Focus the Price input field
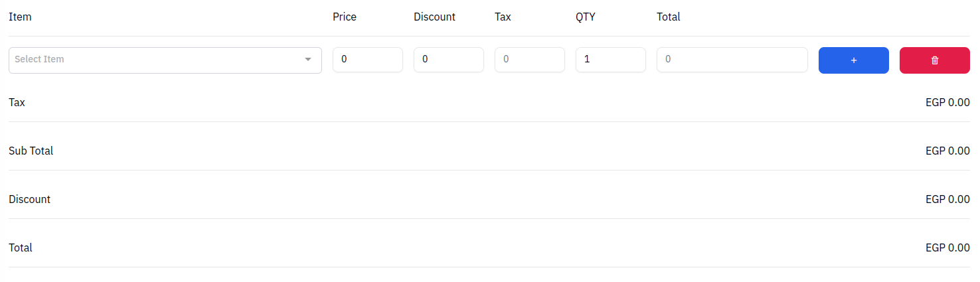The image size is (980, 282). tap(368, 60)
